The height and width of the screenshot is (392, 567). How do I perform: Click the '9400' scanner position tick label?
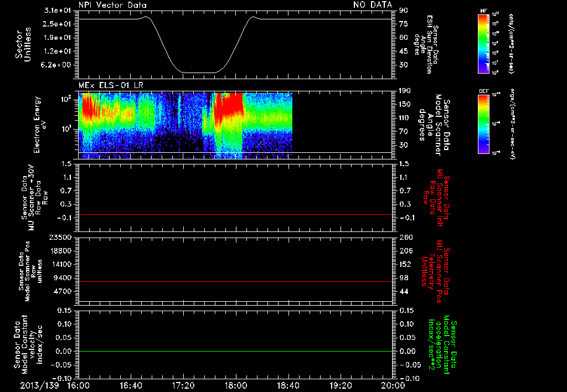click(x=62, y=278)
